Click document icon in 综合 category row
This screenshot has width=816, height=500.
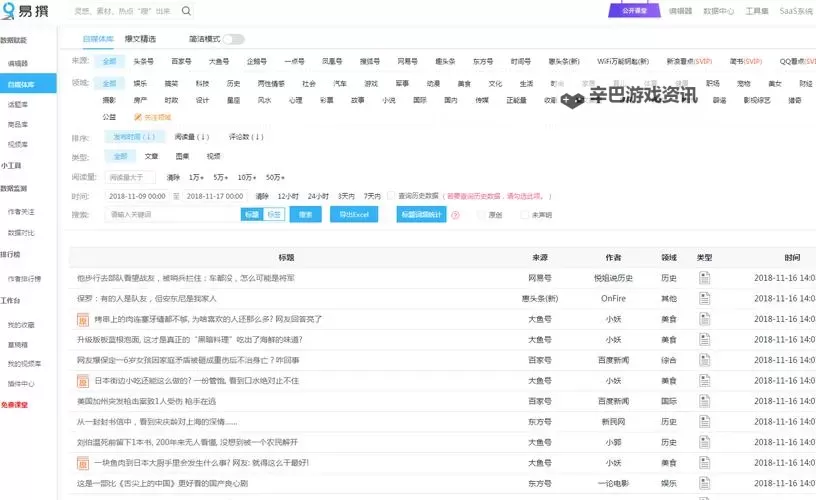[x=704, y=360]
